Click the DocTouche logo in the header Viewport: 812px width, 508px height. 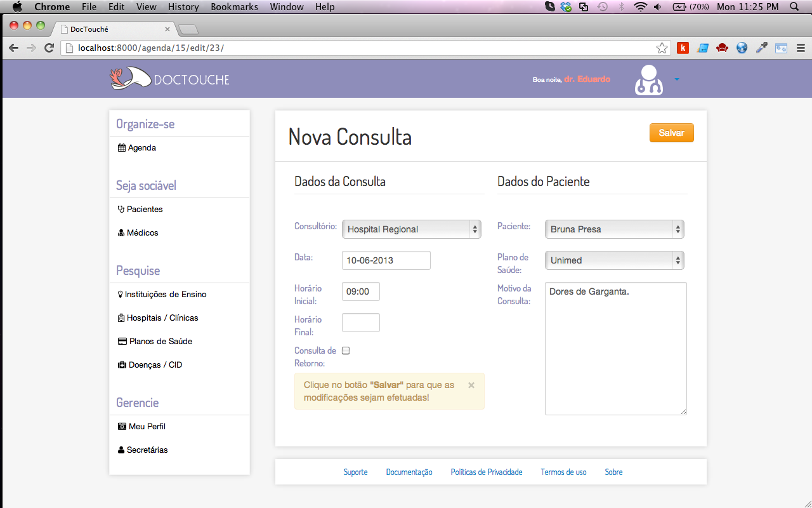(x=169, y=79)
